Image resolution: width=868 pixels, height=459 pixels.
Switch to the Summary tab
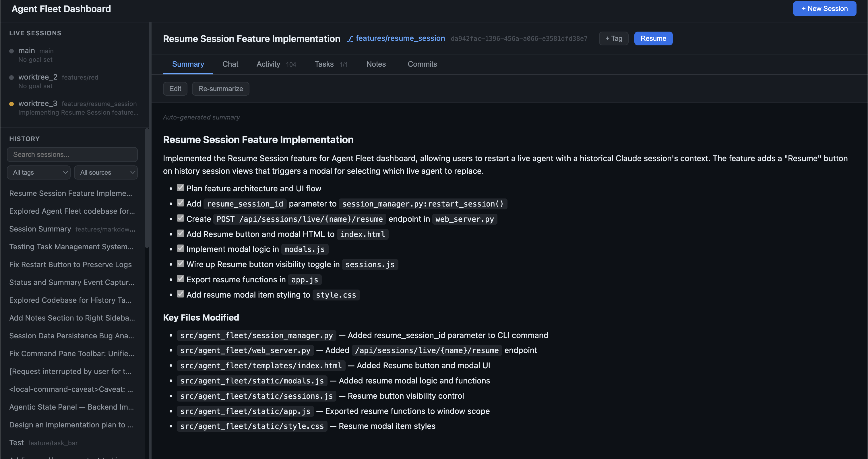(x=188, y=64)
